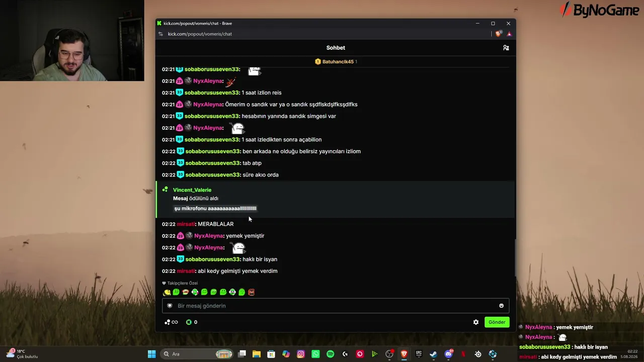Click the streamer webcam feed
The image size is (644, 362).
72,40
